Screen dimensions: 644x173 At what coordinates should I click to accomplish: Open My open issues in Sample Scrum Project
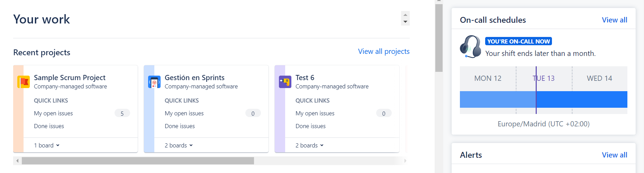(x=53, y=113)
